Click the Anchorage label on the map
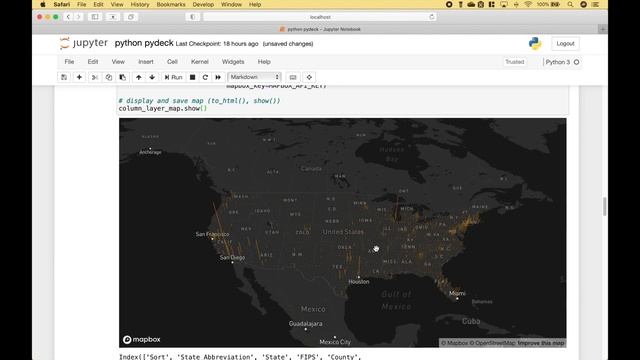 coord(151,152)
